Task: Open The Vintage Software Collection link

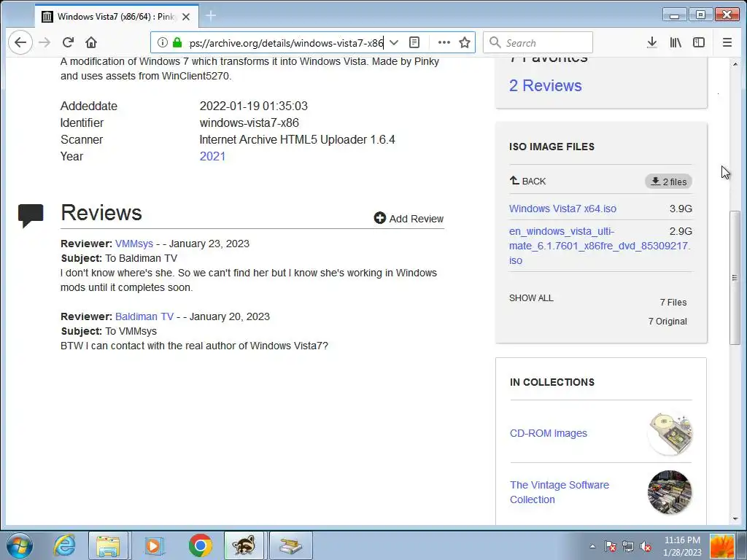Action: coord(560,492)
